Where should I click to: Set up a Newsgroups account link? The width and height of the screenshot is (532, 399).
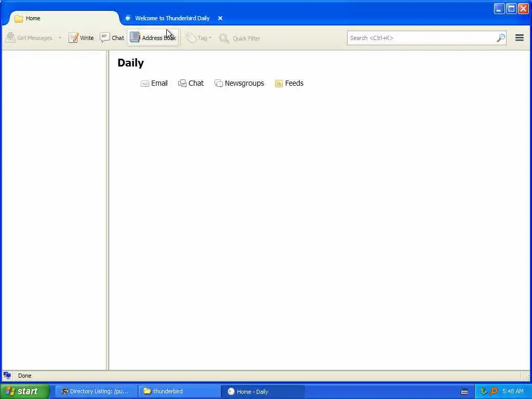pyautogui.click(x=239, y=83)
